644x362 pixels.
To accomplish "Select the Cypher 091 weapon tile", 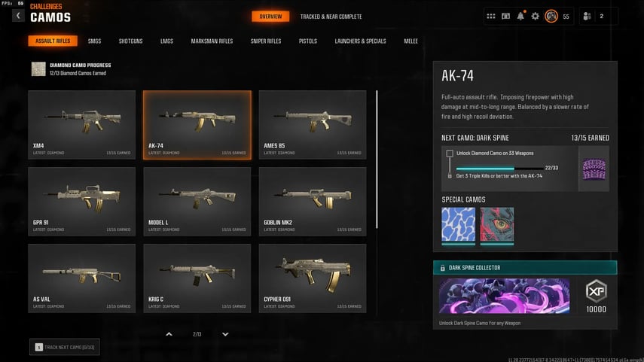I will point(313,278).
